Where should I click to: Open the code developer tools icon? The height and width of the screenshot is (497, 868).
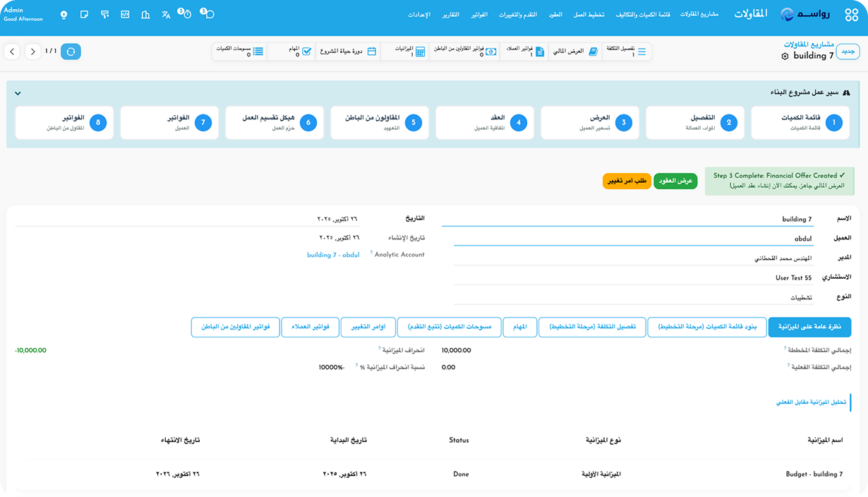pyautogui.click(x=125, y=15)
